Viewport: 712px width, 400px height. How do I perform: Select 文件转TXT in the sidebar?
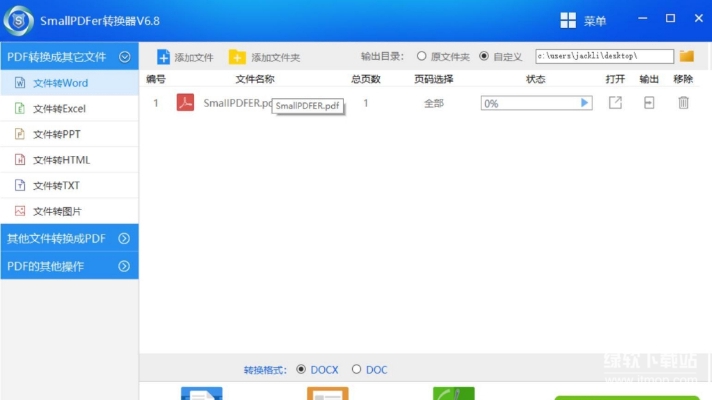69,185
